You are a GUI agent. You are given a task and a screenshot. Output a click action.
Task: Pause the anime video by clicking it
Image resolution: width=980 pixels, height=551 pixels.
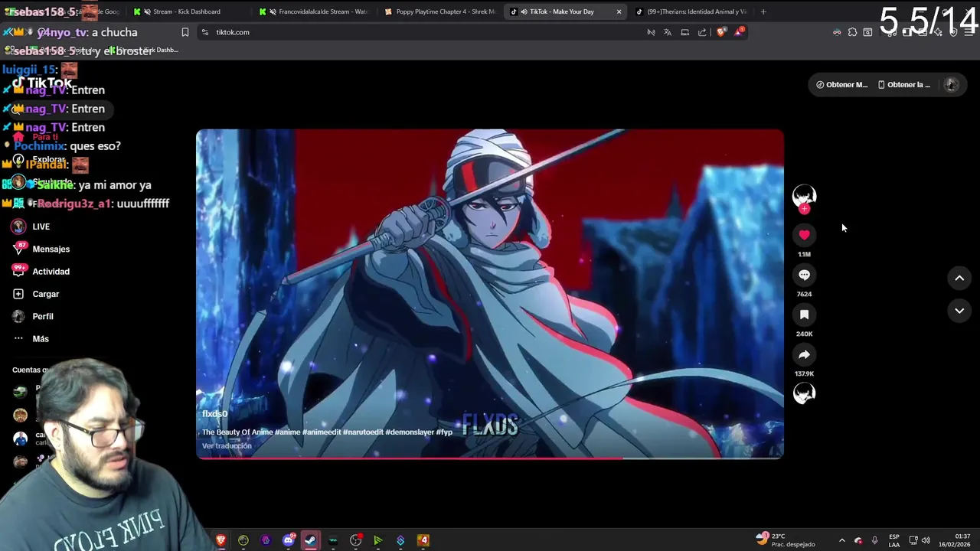point(490,294)
